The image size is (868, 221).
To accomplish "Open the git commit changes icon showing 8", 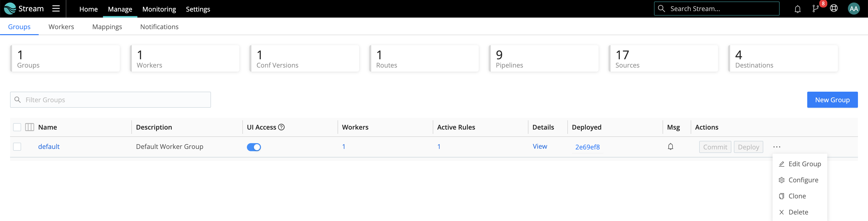I will pyautogui.click(x=816, y=9).
